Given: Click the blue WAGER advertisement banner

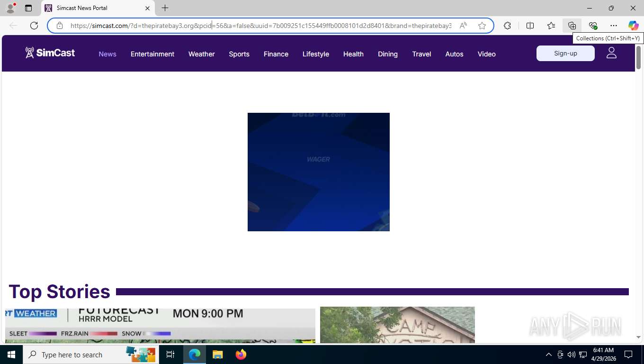Looking at the screenshot, I should click(319, 172).
